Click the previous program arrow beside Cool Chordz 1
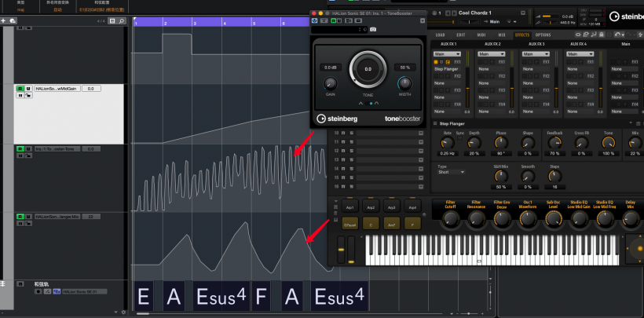Image resolution: width=644 pixels, height=318 pixels. pyautogui.click(x=448, y=13)
